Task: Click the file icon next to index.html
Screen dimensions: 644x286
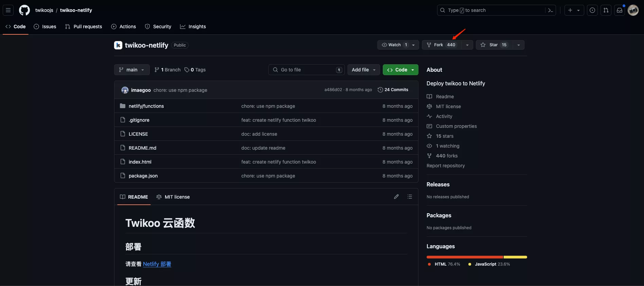Action: (x=123, y=162)
